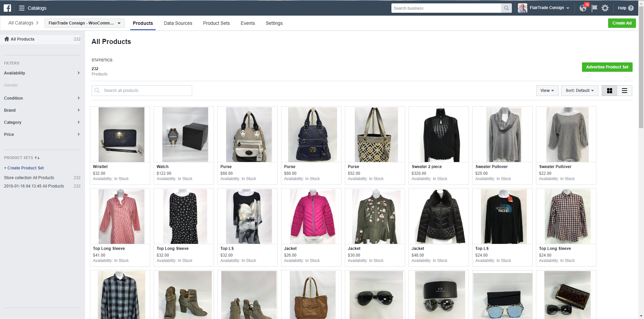The width and height of the screenshot is (644, 319).
Task: Click the Facebook logo icon
Action: coord(7,8)
